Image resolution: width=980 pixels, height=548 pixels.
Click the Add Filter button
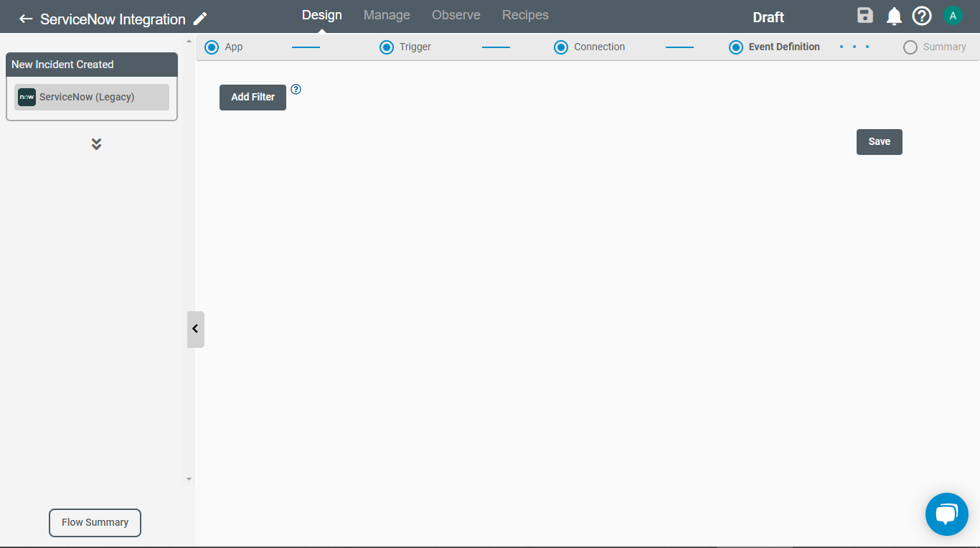[x=253, y=98]
